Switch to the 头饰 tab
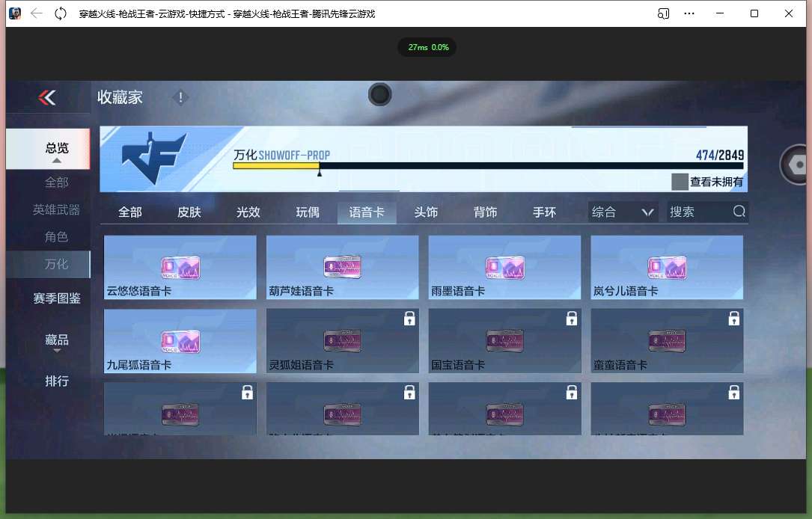The width and height of the screenshot is (812, 519). [x=426, y=212]
